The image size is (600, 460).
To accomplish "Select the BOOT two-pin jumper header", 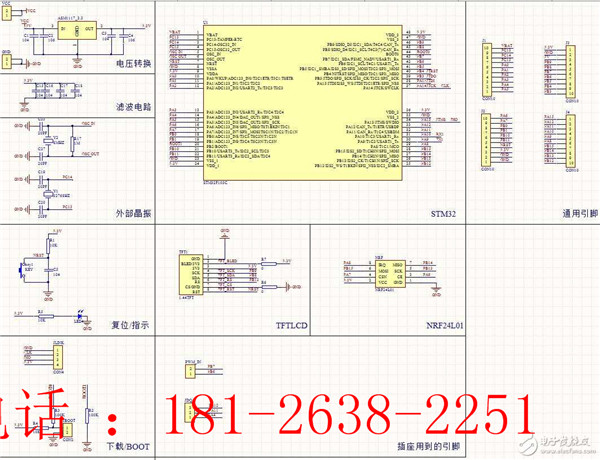I will coord(67,431).
